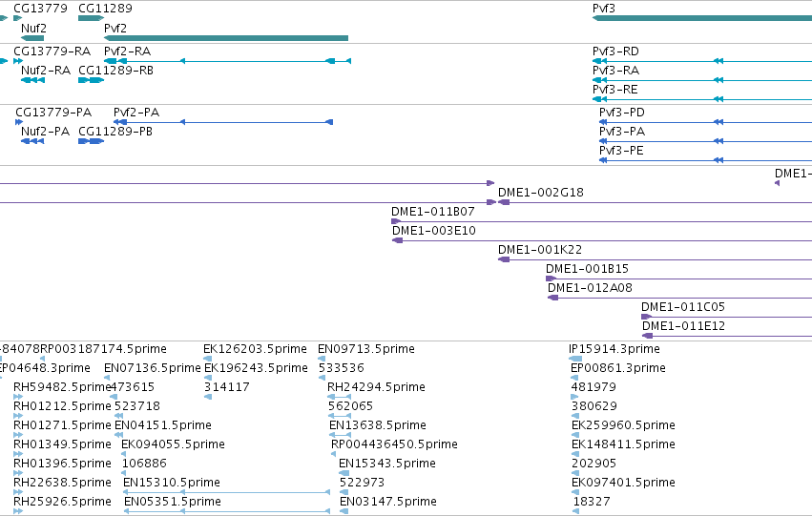Select the 473615 feature label
Screen dimensions: 812x516
(x=132, y=387)
